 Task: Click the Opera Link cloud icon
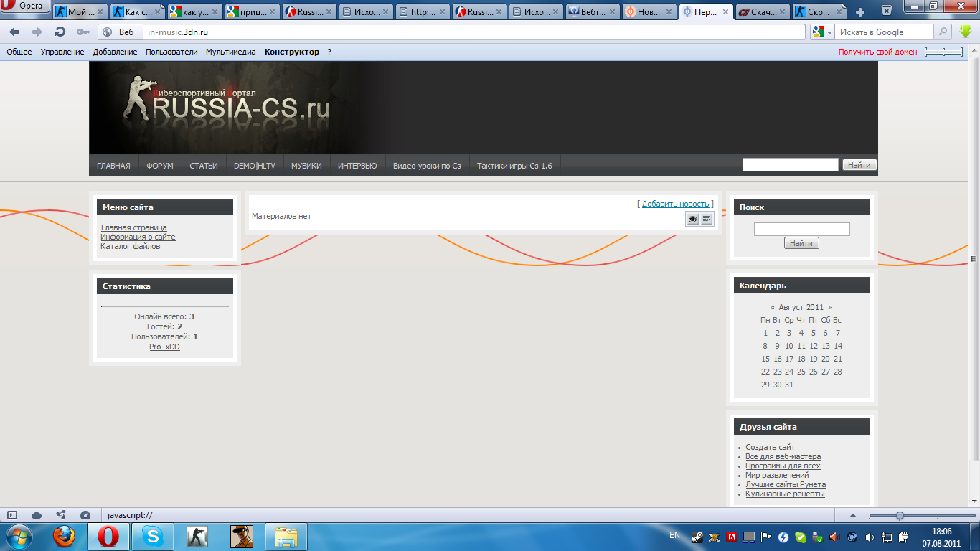click(x=37, y=515)
